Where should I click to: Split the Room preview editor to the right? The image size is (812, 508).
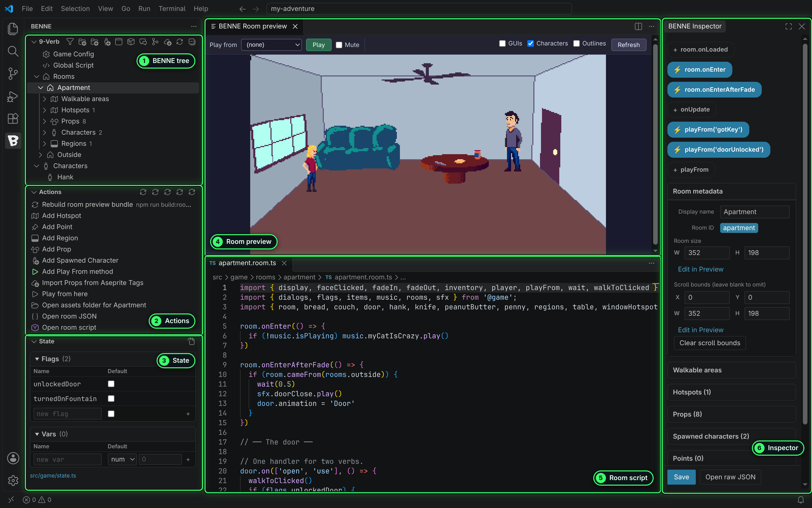click(638, 26)
